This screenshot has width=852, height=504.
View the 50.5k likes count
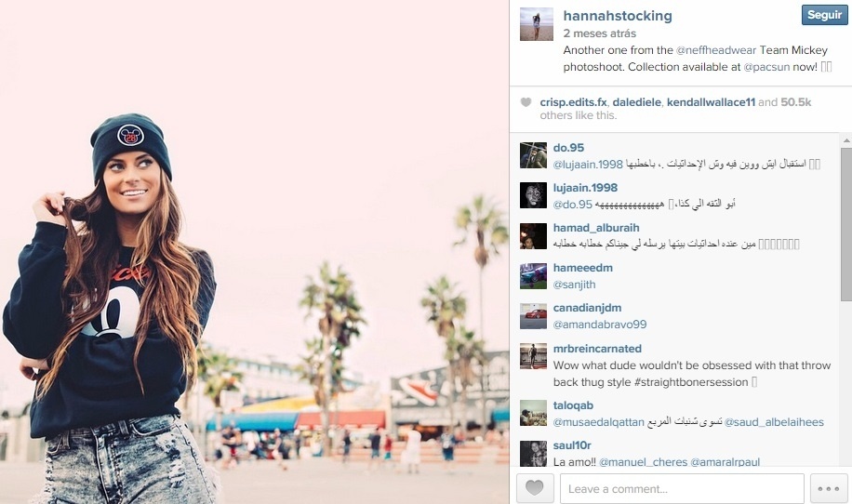[x=795, y=102]
